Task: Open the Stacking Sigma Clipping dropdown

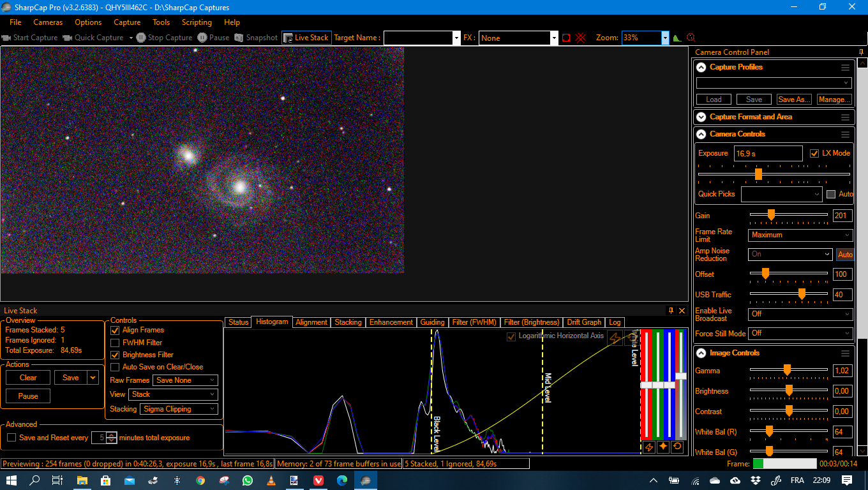Action: [x=179, y=409]
